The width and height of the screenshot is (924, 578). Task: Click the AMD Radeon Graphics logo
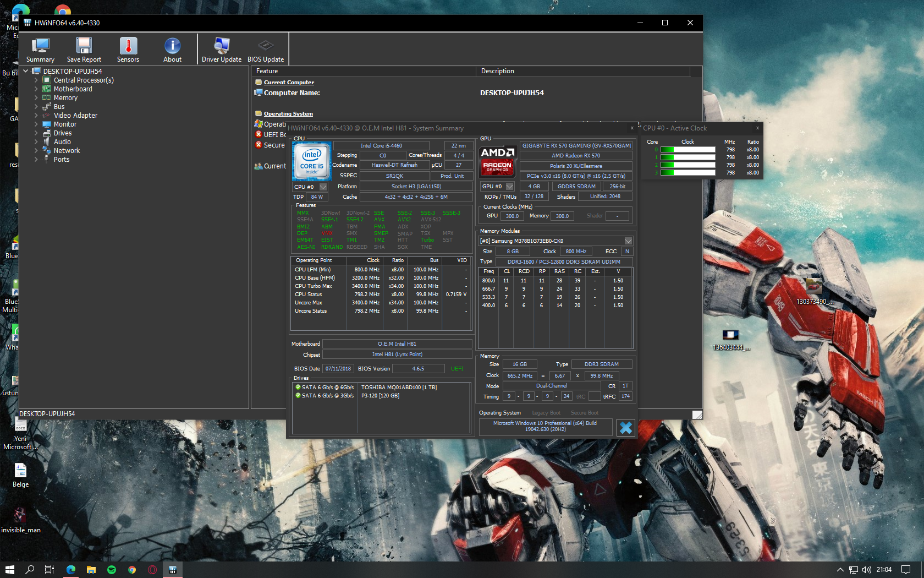(x=498, y=160)
